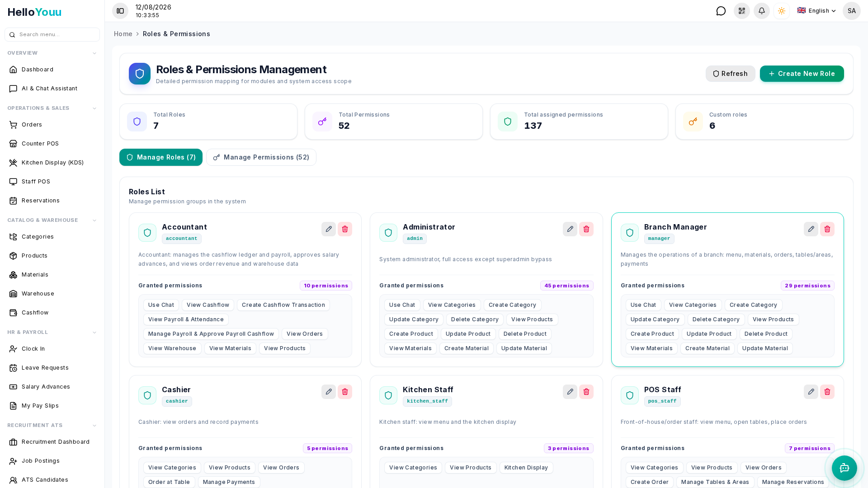Image resolution: width=868 pixels, height=488 pixels.
Task: Open the SA user avatar menu
Action: (852, 11)
